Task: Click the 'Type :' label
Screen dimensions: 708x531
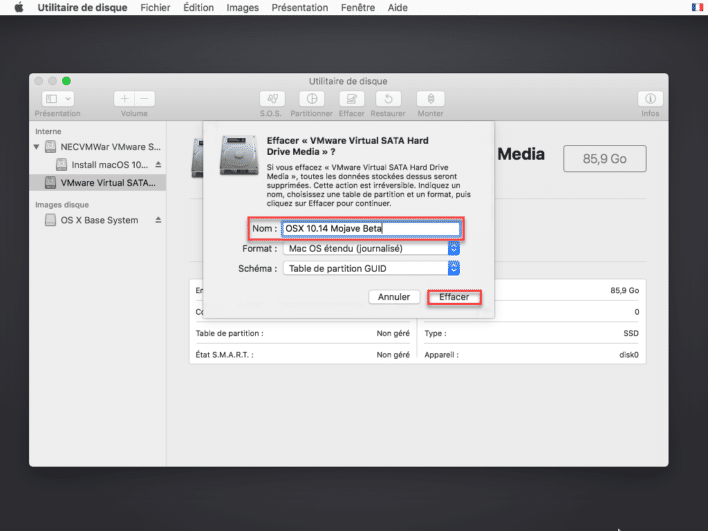Action: (x=435, y=333)
